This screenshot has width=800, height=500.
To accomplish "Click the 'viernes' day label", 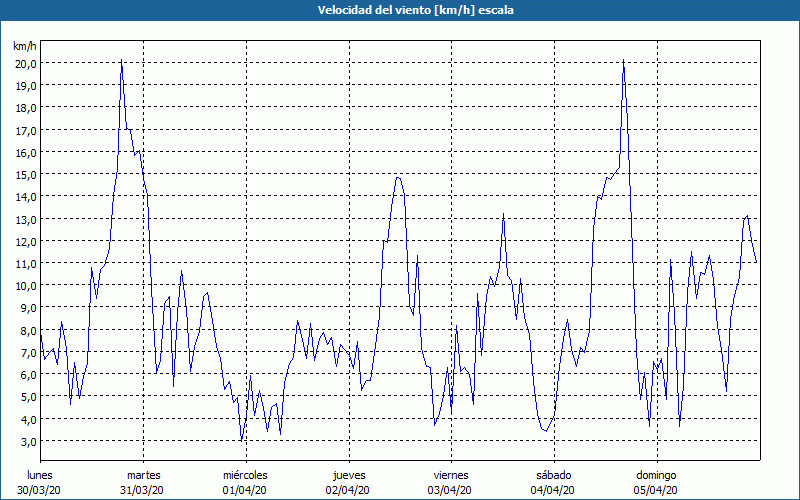I will (x=451, y=475).
